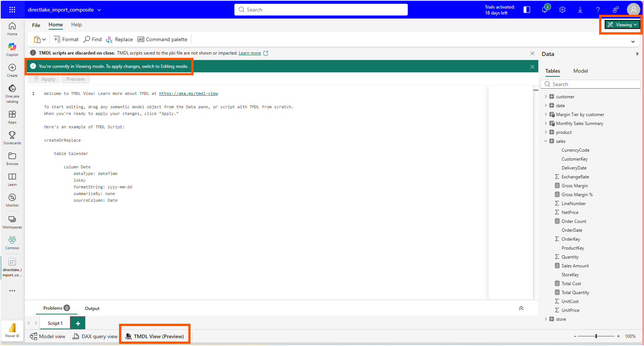Adjust the zoom slider
This screenshot has height=346, width=644.
point(596,336)
